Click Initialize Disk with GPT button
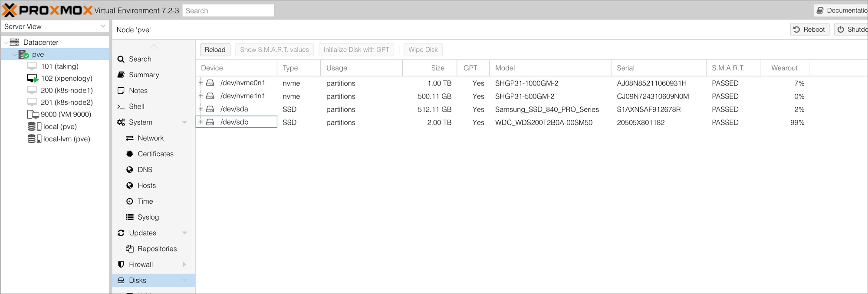The width and height of the screenshot is (868, 294). 356,50
